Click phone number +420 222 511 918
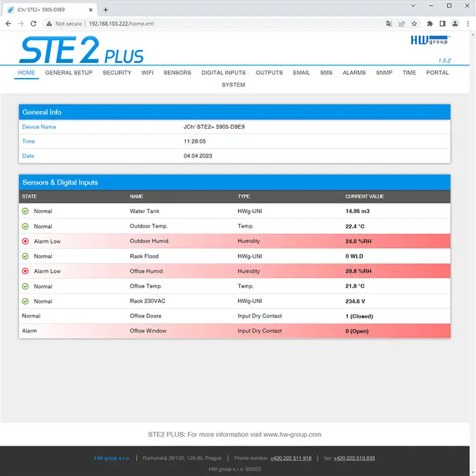 tap(291, 458)
